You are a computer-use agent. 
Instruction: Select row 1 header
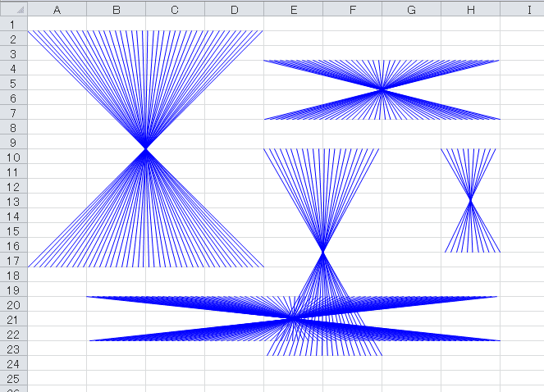click(13, 25)
